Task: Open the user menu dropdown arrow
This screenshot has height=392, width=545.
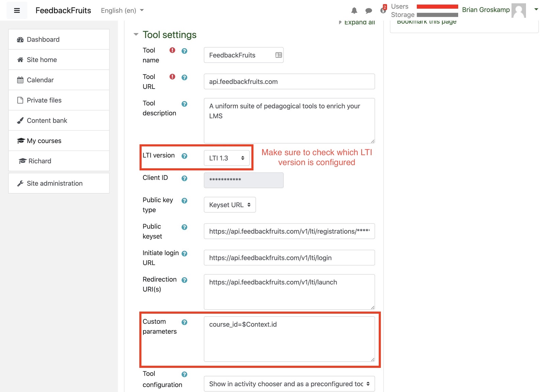Action: coord(536,10)
